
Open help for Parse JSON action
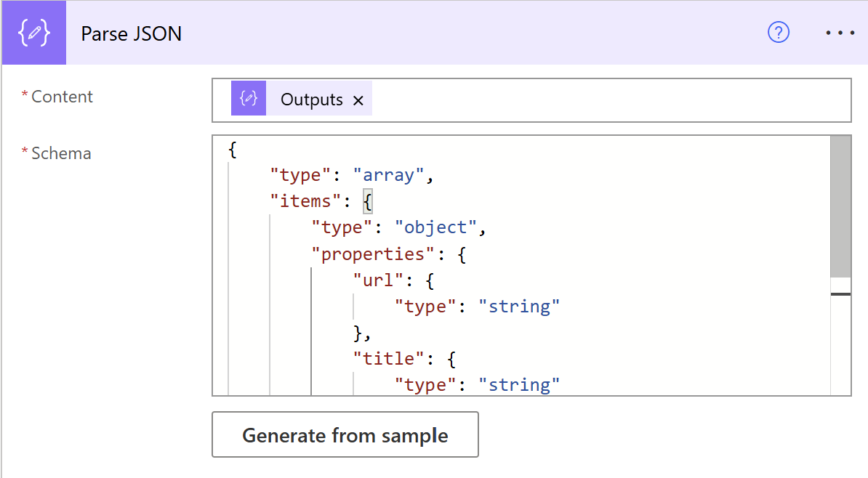[779, 33]
